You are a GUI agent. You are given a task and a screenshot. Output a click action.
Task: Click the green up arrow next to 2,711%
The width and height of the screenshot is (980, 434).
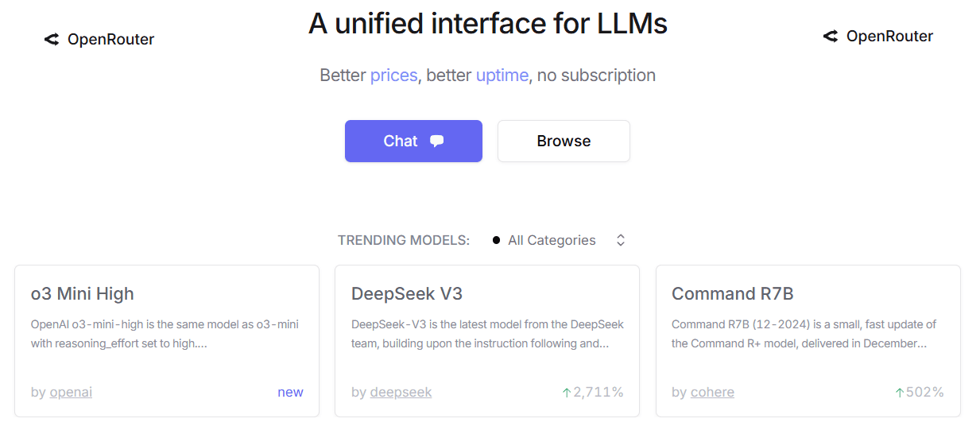coord(567,392)
